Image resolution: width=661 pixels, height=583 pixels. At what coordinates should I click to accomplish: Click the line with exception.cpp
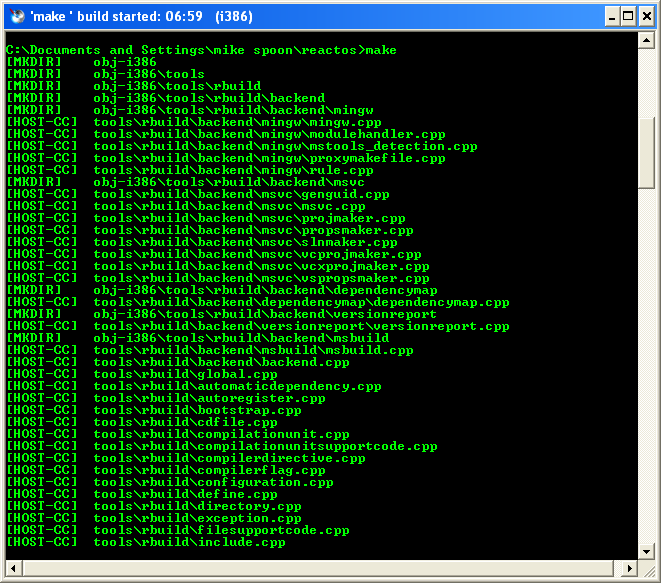(154, 519)
